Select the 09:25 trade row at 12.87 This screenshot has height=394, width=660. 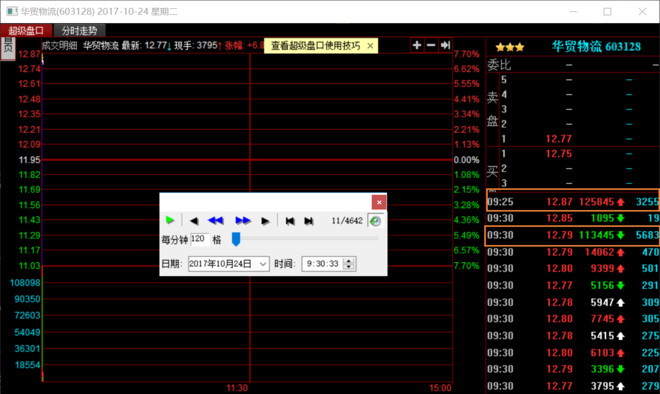[573, 202]
